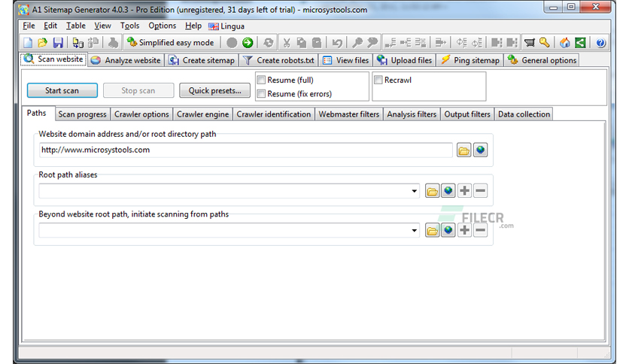Open the General options tab
Screen dimensions: 629x364
[x=542, y=60]
